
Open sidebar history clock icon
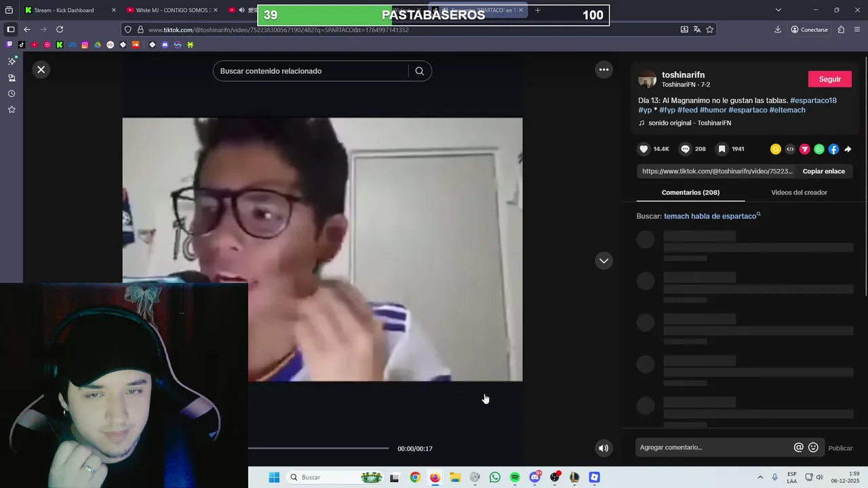(12, 94)
